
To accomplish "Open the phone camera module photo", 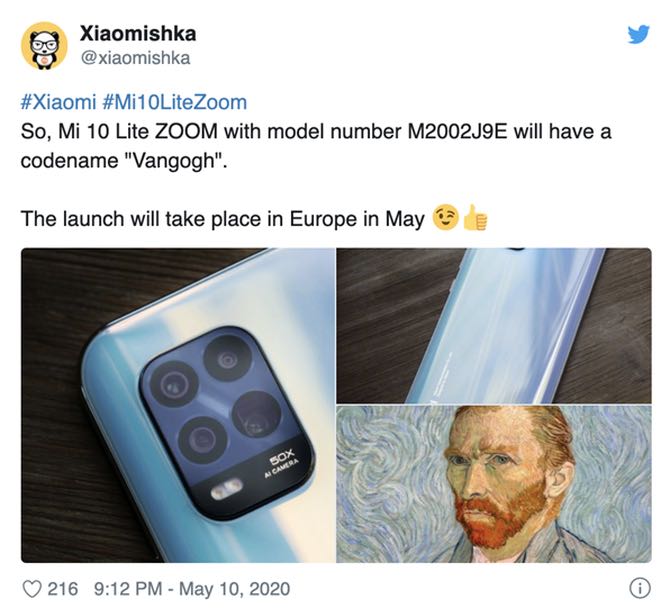I will coord(178,405).
